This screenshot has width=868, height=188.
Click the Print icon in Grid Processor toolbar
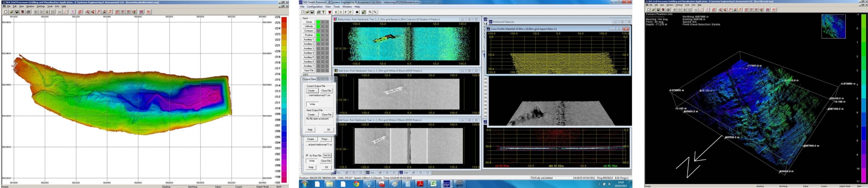tap(28, 12)
